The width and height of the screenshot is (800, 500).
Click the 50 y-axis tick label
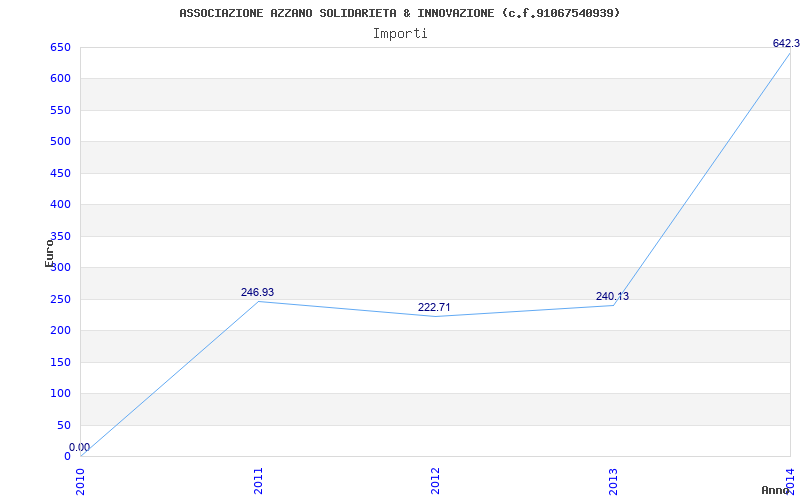(64, 426)
